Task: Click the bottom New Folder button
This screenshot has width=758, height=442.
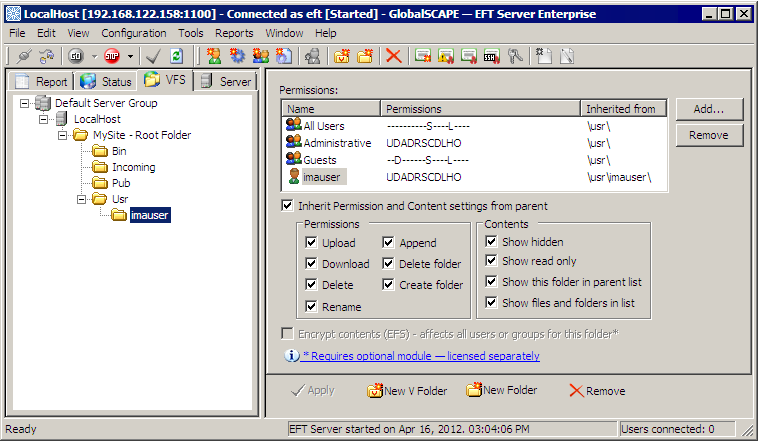Action: point(502,390)
